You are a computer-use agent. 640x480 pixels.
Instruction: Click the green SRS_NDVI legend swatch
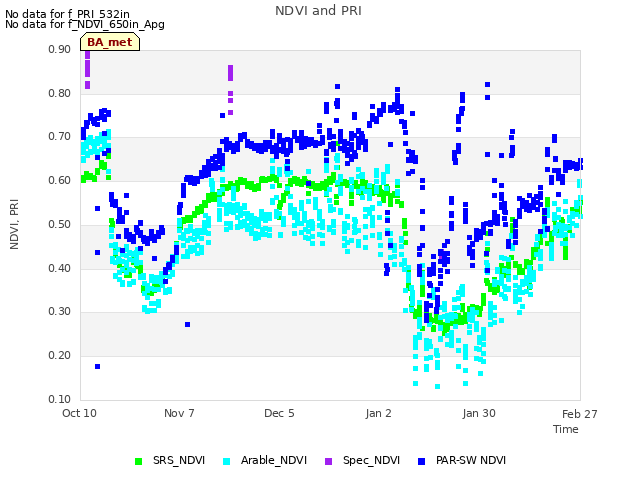[x=138, y=461]
